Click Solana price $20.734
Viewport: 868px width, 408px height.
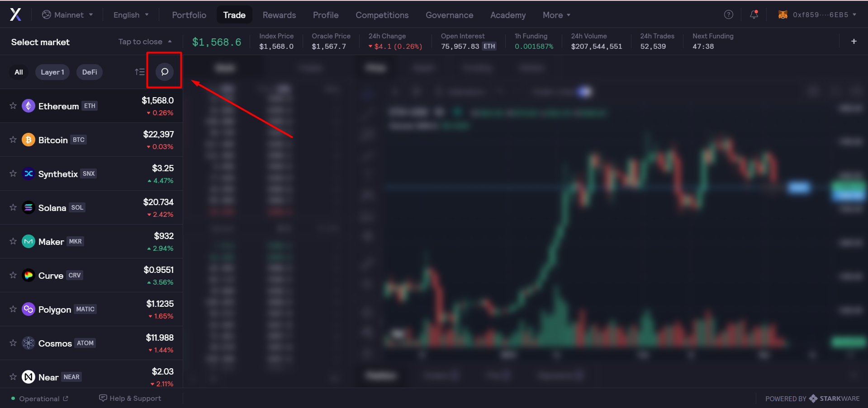tap(158, 202)
